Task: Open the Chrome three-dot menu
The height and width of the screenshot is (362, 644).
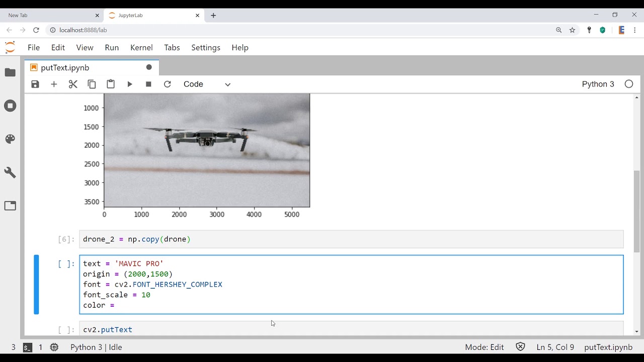Action: click(635, 30)
